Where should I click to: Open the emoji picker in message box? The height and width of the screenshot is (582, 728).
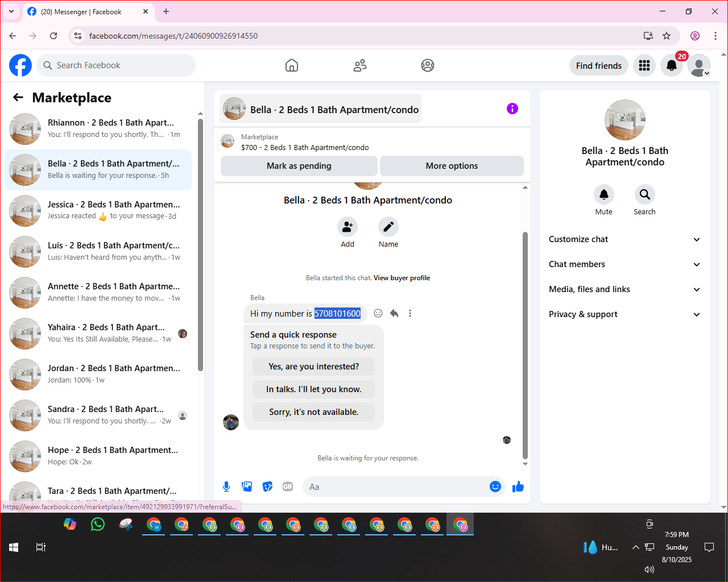[495, 487]
